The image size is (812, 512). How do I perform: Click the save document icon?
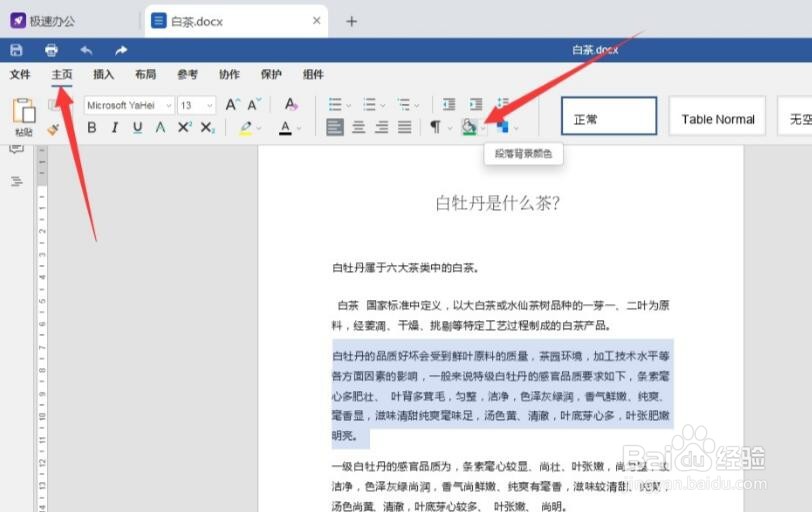tap(17, 50)
